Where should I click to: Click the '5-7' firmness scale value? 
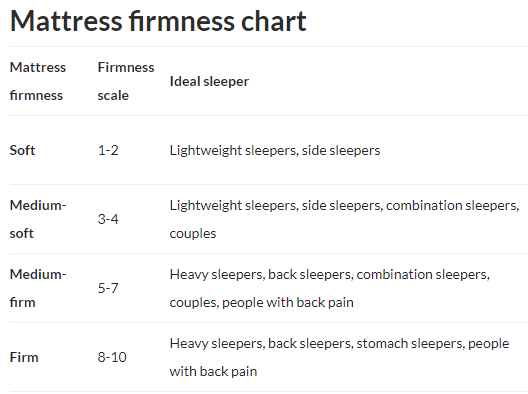click(x=108, y=288)
